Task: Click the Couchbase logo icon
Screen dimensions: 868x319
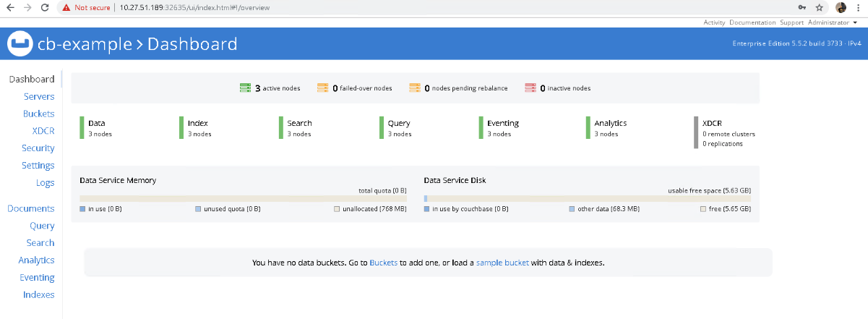Action: click(20, 44)
